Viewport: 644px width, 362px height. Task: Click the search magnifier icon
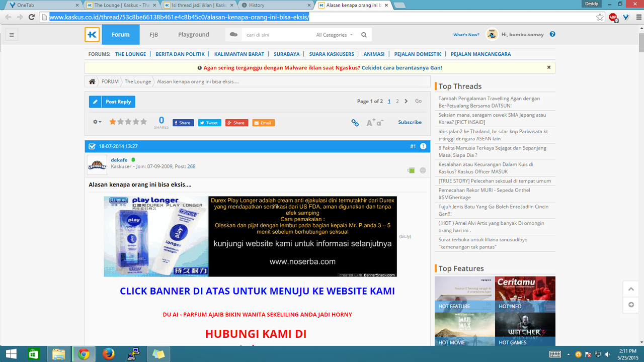[364, 35]
